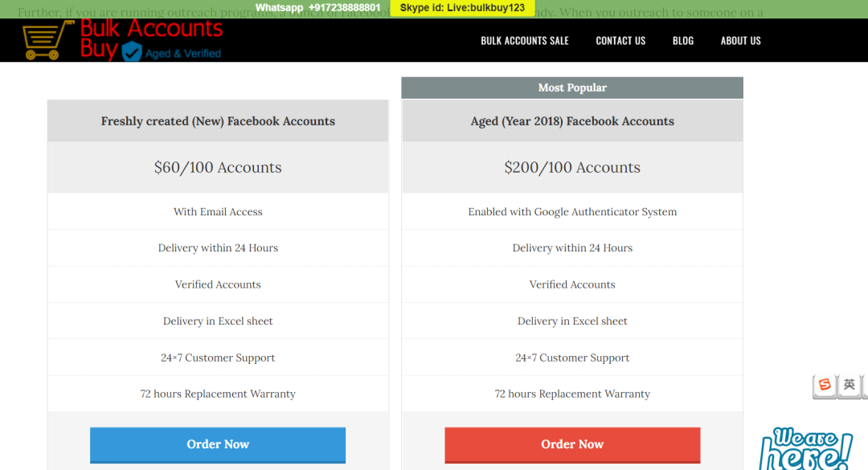The image size is (868, 470).
Task: Click '72 hours Replacement Warranty' in $60 plan
Action: point(218,394)
